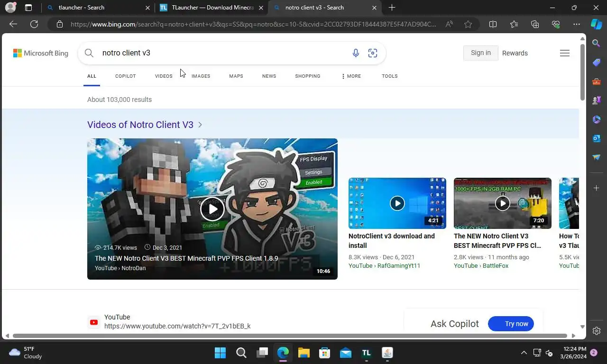Play NotroClient v3 download and install video
Screen dimensions: 607x364
click(397, 203)
